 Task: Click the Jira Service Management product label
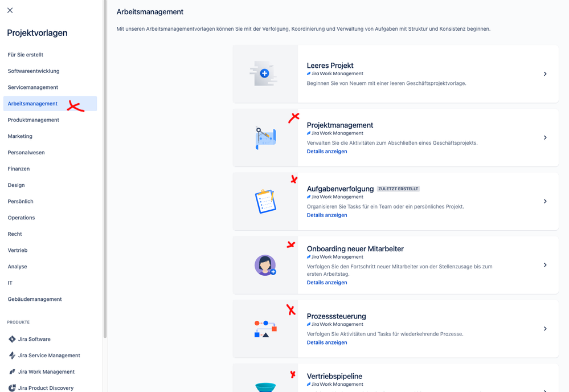tap(49, 356)
